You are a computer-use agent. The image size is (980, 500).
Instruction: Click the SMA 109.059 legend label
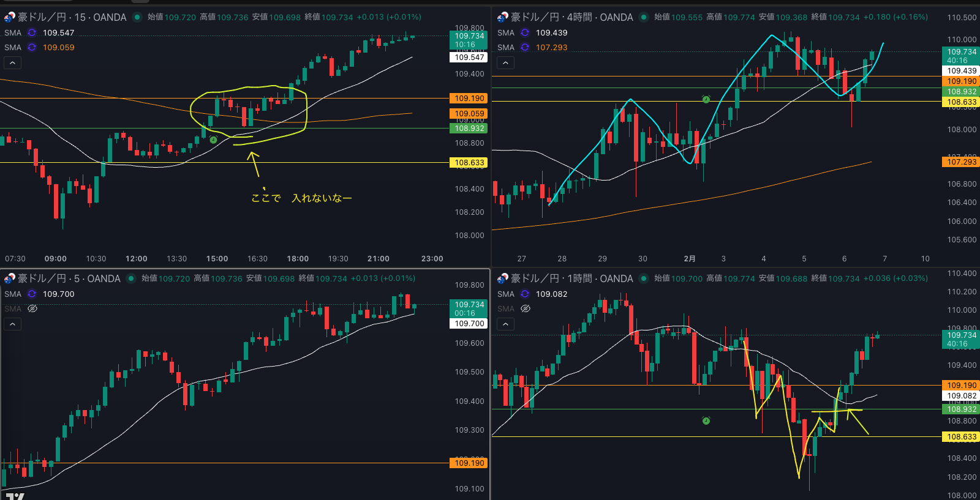point(13,48)
